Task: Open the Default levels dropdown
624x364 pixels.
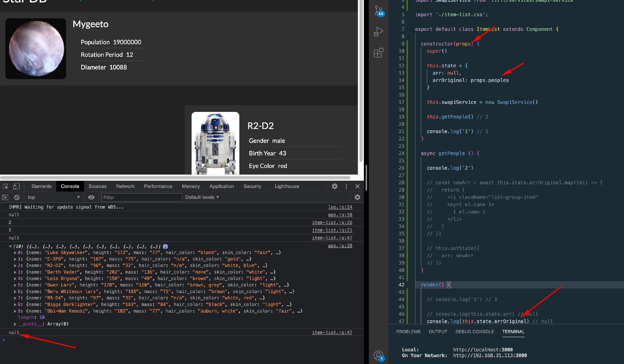Action: (x=202, y=197)
